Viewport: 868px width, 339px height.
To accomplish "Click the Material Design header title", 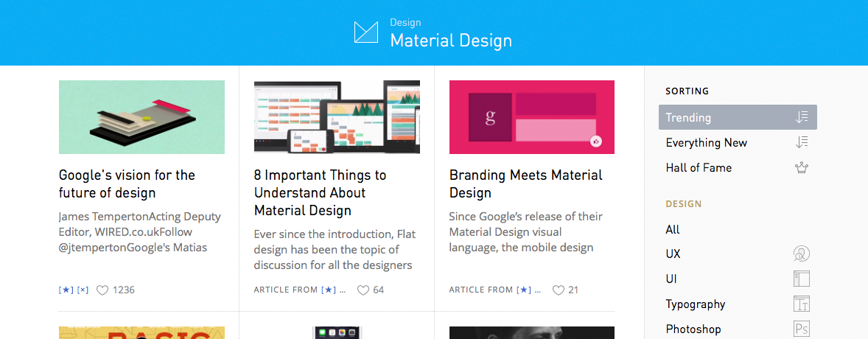I will 451,41.
